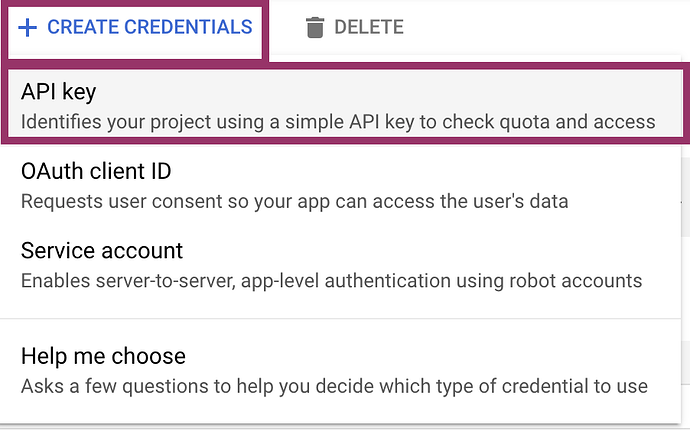
Task: Click the "API key" heading
Action: (x=58, y=92)
